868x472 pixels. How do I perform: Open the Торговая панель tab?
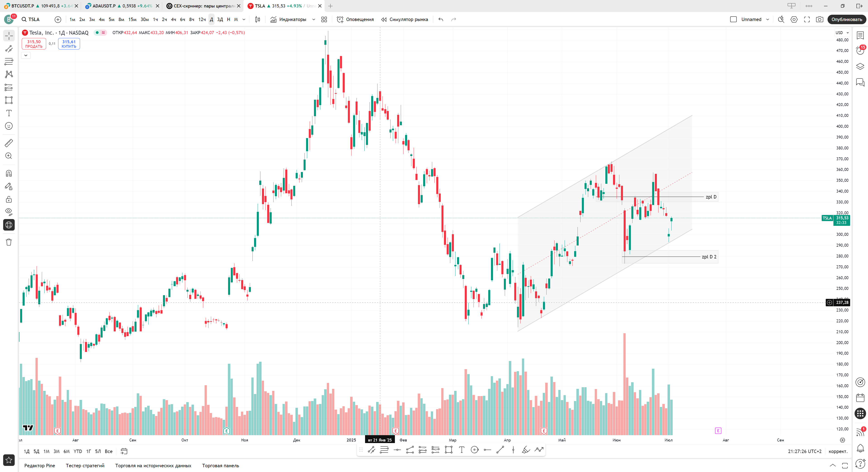point(221,466)
